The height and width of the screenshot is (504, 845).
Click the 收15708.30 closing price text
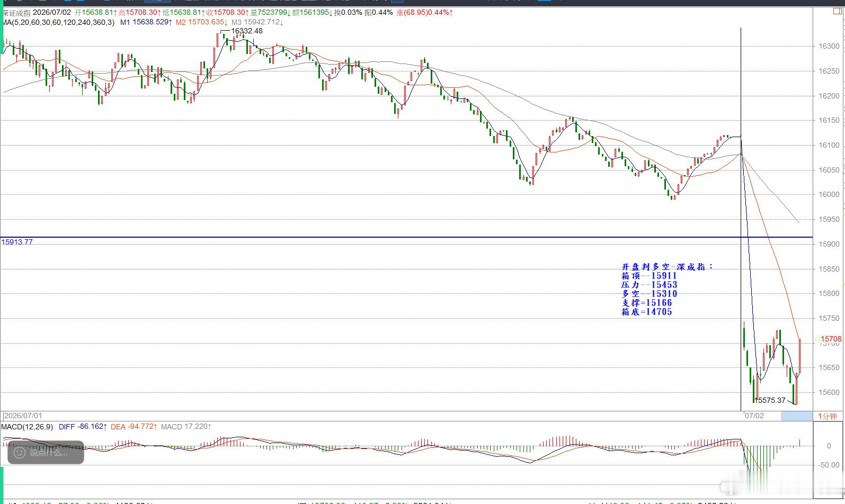click(x=228, y=13)
